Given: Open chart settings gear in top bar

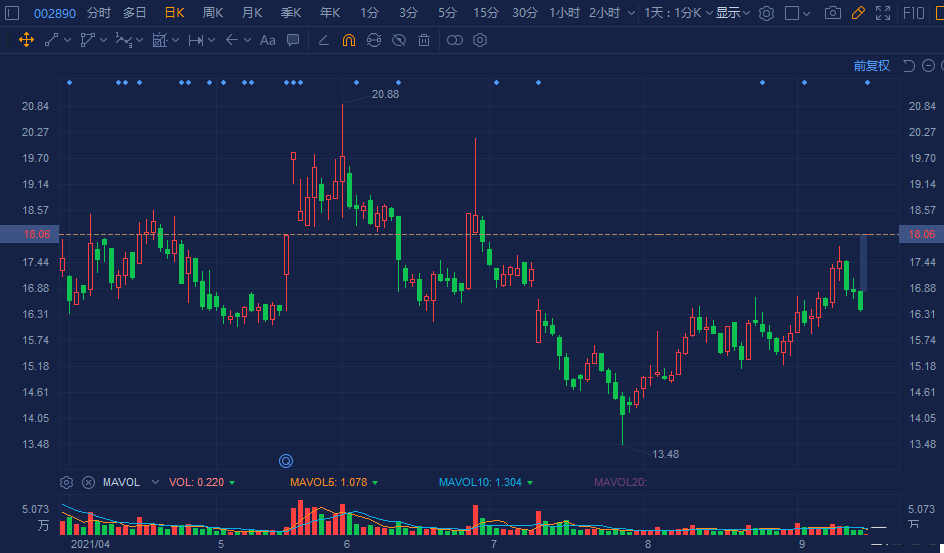Looking at the screenshot, I should click(x=766, y=13).
